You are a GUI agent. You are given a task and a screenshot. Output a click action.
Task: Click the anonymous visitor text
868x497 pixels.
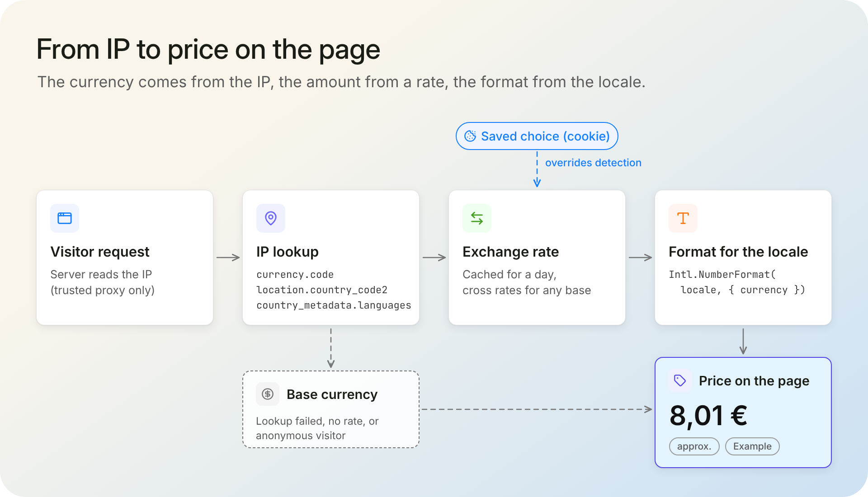pos(301,436)
